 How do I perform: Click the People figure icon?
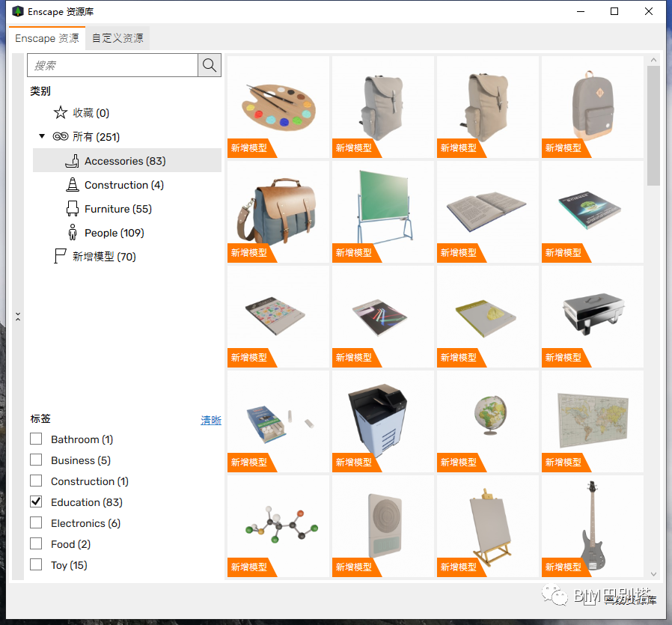pos(73,232)
